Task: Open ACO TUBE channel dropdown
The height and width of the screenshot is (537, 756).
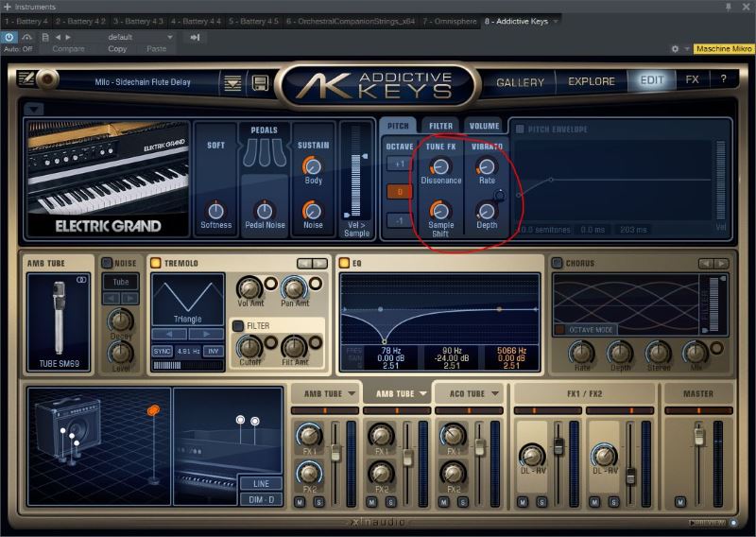Action: pos(494,393)
